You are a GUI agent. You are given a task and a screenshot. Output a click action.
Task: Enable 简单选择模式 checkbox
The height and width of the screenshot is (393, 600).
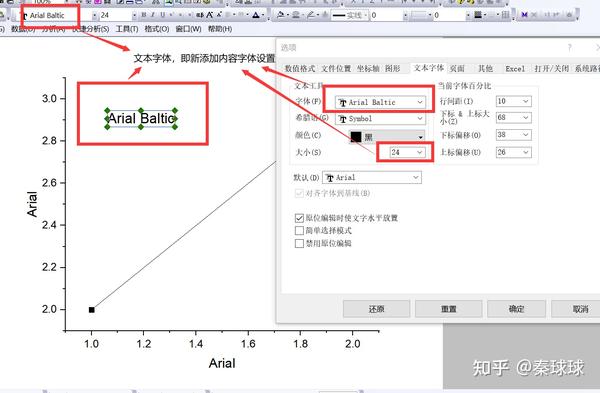(299, 231)
